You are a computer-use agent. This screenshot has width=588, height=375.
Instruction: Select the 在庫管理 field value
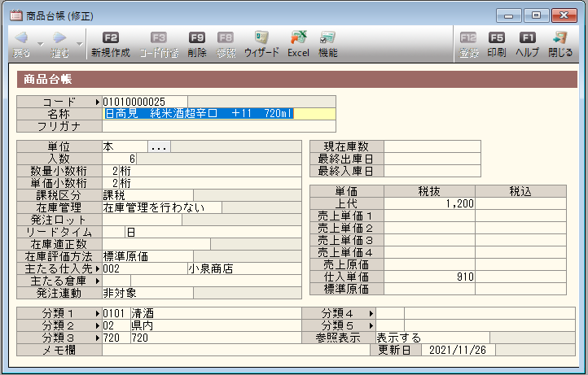[161, 207]
